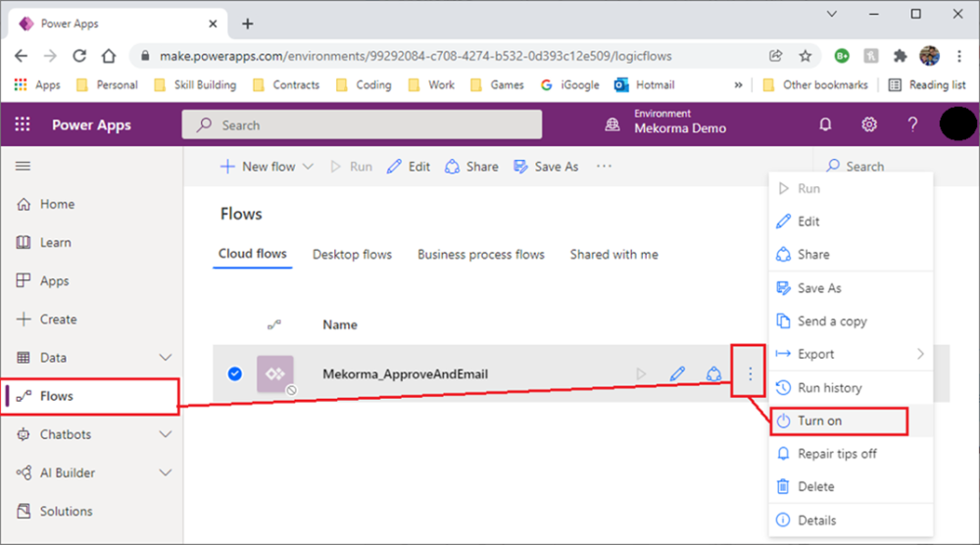Open toolbar overflow ellipsis menu
This screenshot has width=980, height=545.
(604, 167)
